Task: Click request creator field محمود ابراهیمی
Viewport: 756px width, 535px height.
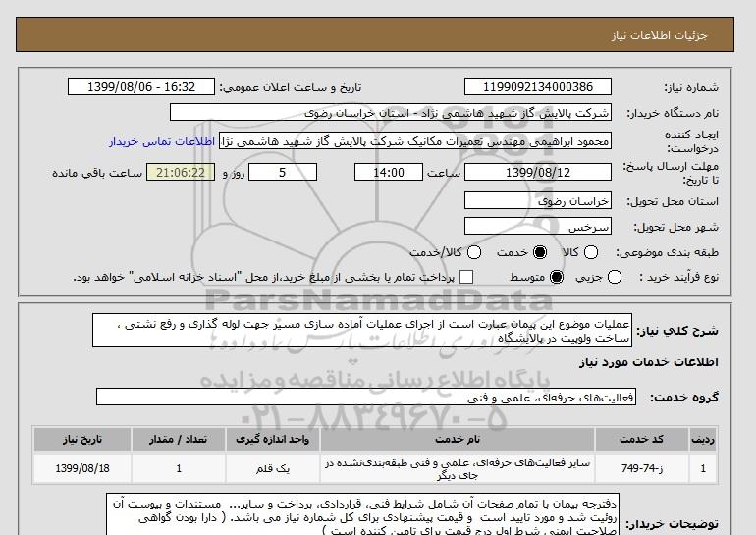Action: coord(415,141)
